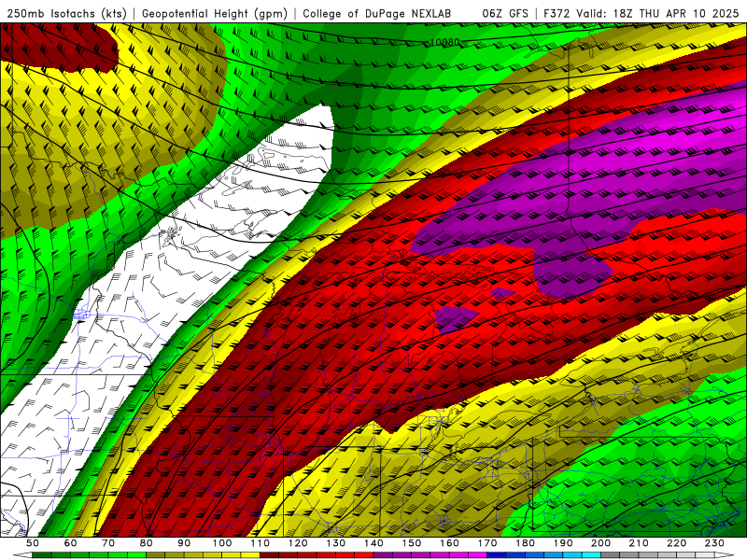Click the 170 knot legend label
The width and height of the screenshot is (747, 560).
point(487,543)
